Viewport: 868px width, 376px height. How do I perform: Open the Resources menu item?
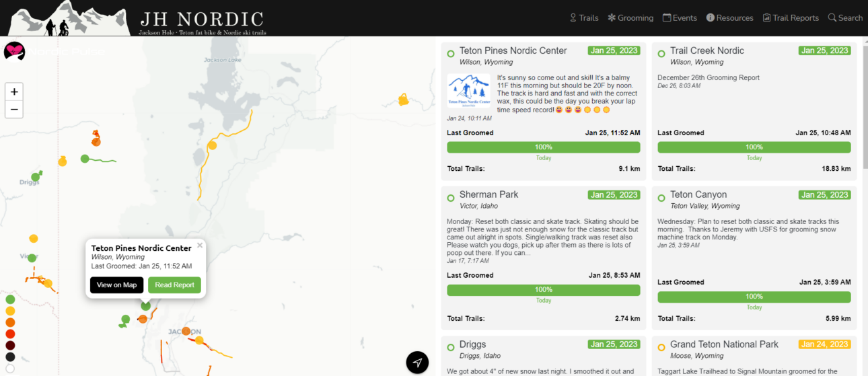(730, 17)
